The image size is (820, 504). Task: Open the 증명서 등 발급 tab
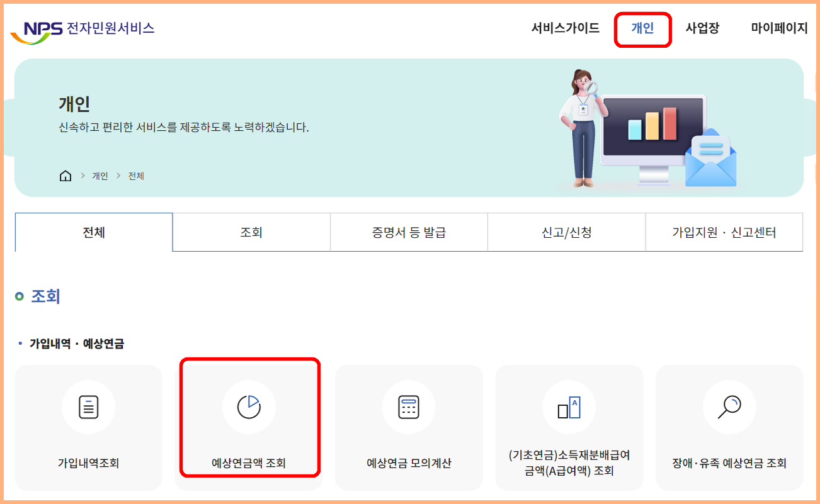pyautogui.click(x=408, y=232)
